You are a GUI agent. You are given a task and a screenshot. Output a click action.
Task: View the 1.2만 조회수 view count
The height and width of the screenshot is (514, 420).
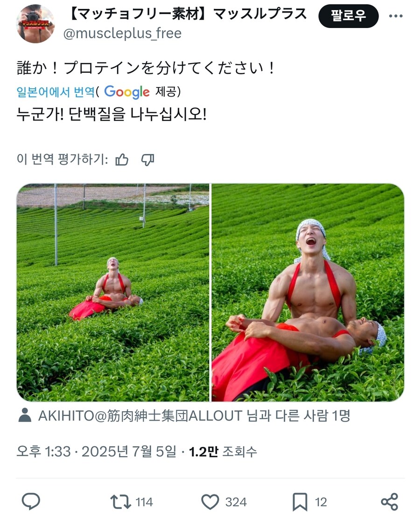point(223,452)
